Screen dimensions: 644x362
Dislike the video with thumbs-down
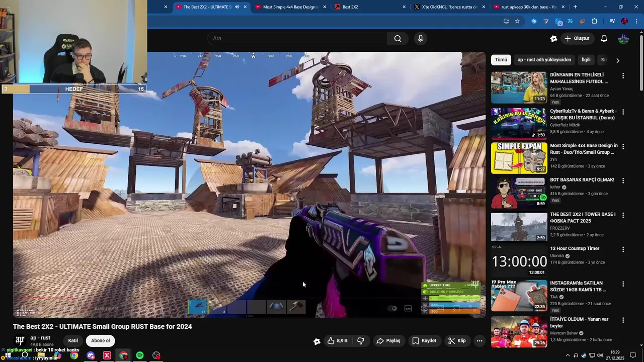[x=361, y=341]
